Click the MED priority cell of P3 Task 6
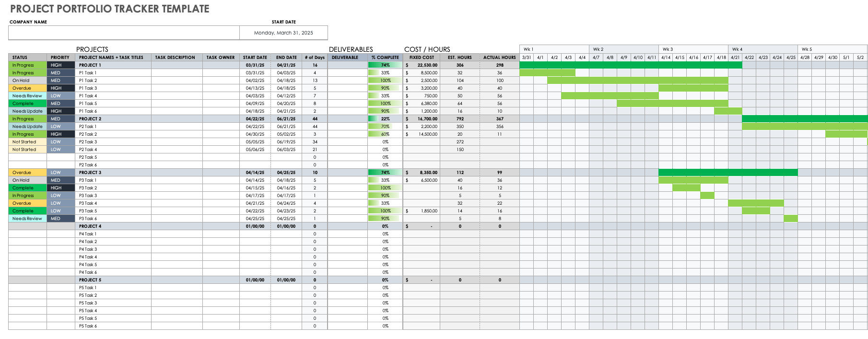The width and height of the screenshot is (868, 339). [x=60, y=219]
